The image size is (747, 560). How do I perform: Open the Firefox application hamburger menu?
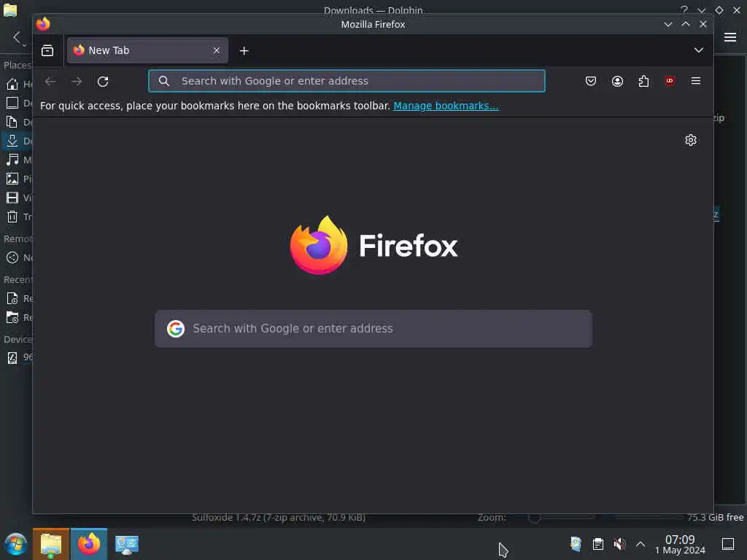click(x=695, y=81)
